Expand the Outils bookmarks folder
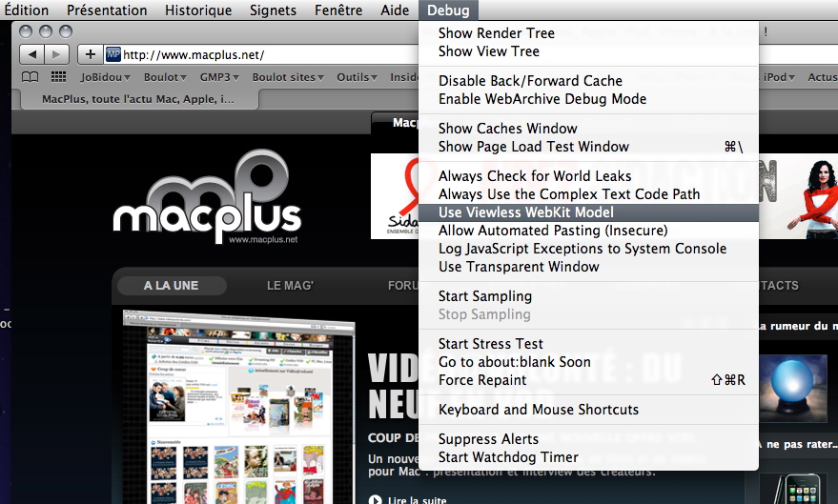This screenshot has height=504, width=838. [357, 77]
